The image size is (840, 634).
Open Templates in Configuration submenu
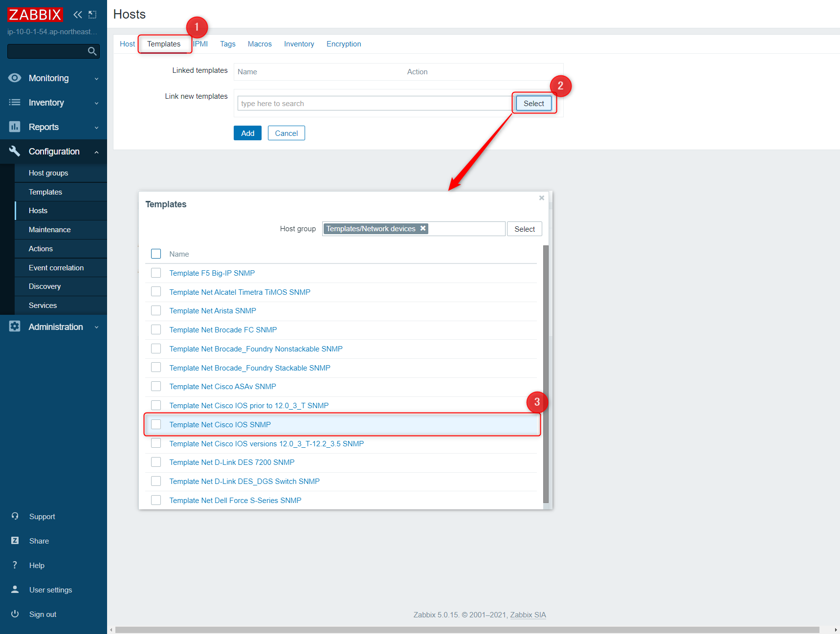pyautogui.click(x=61, y=192)
